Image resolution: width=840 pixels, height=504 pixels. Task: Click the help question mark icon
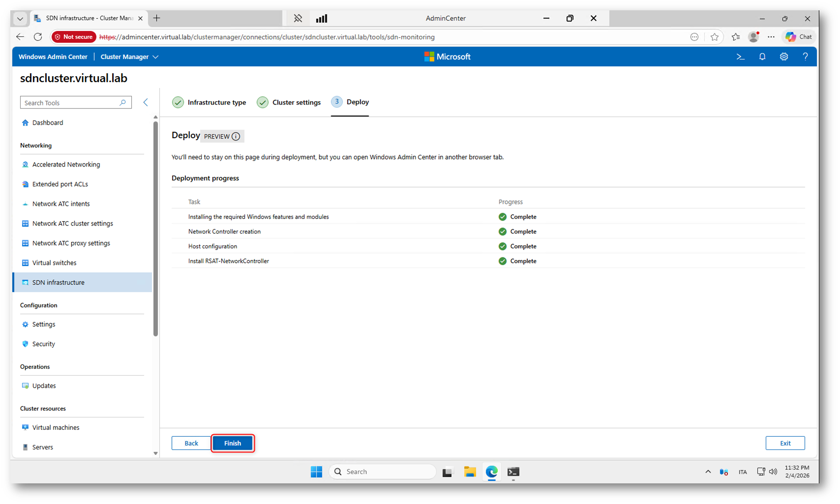point(805,57)
